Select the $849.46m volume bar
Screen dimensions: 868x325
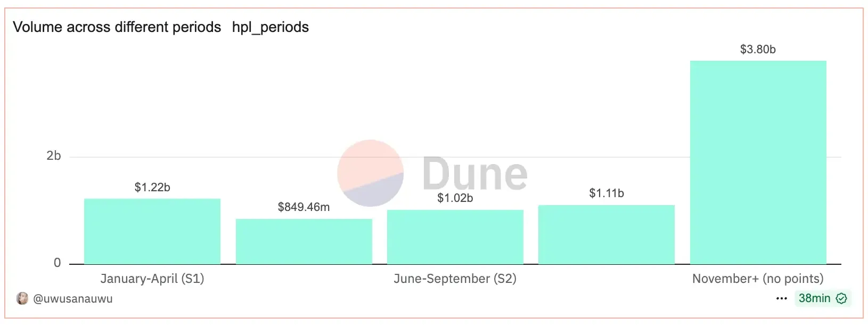pos(304,241)
